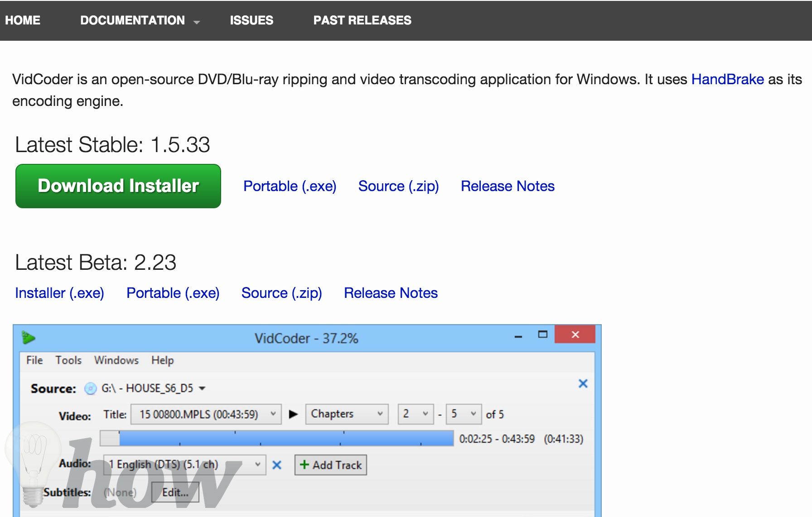This screenshot has width=812, height=517.
Task: Open the Issues page
Action: (x=251, y=20)
